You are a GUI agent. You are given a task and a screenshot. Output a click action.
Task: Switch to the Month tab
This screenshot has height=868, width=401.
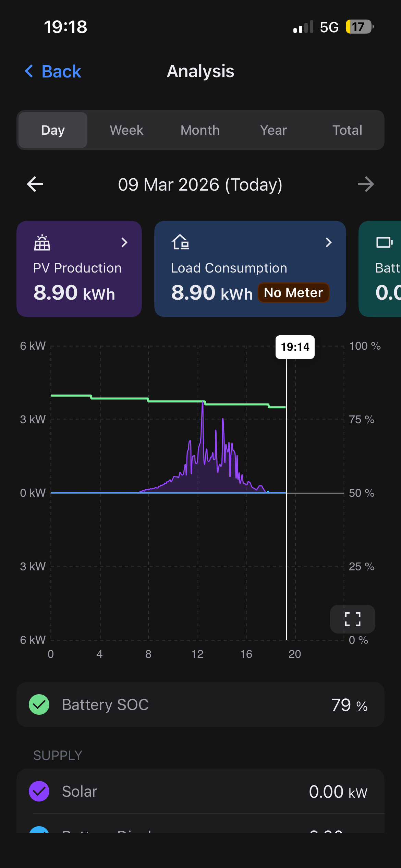click(200, 130)
